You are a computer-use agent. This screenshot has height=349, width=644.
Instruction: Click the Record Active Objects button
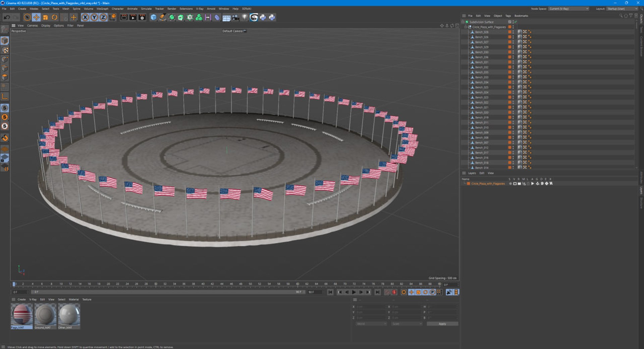387,292
